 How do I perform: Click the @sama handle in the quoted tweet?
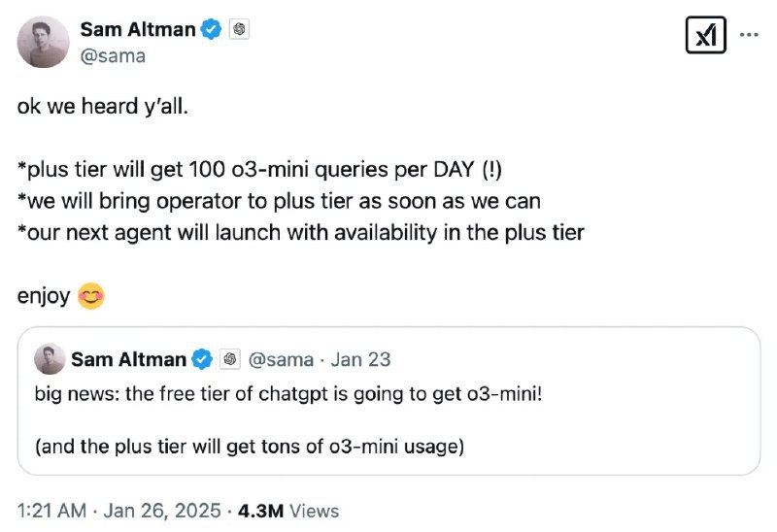click(x=282, y=359)
